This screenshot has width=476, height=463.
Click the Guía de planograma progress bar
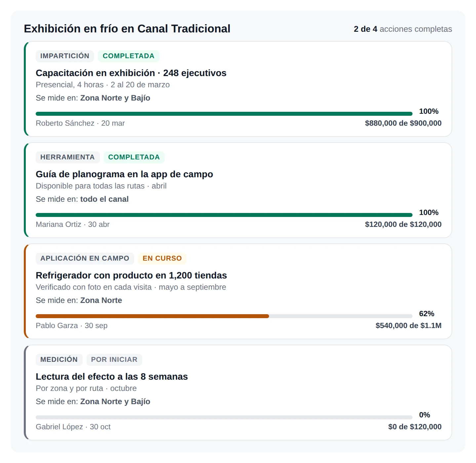[224, 215]
